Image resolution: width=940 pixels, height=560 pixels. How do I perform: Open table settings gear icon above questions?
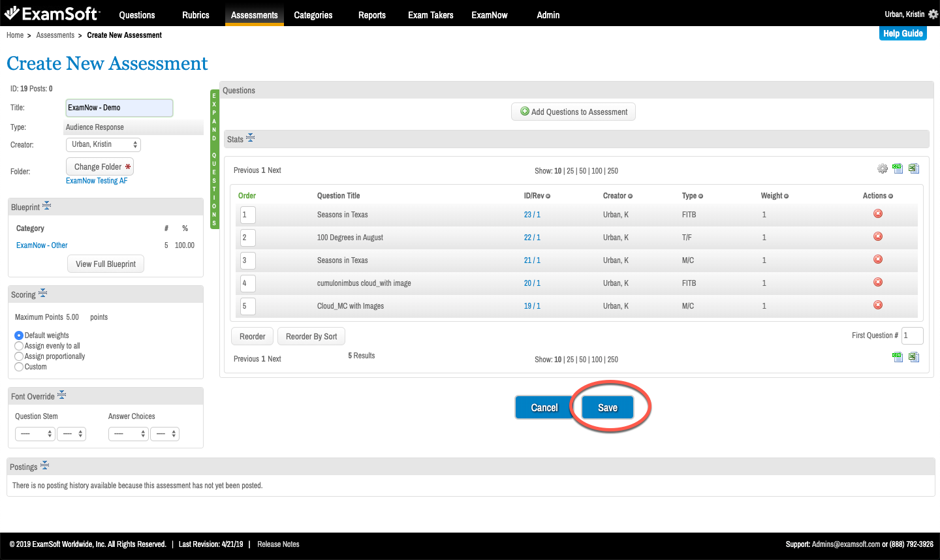click(883, 168)
